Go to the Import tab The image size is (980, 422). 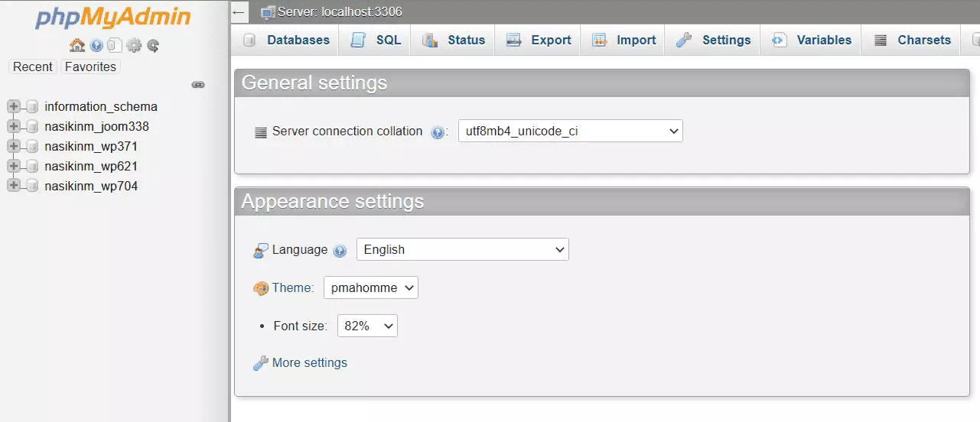click(623, 41)
